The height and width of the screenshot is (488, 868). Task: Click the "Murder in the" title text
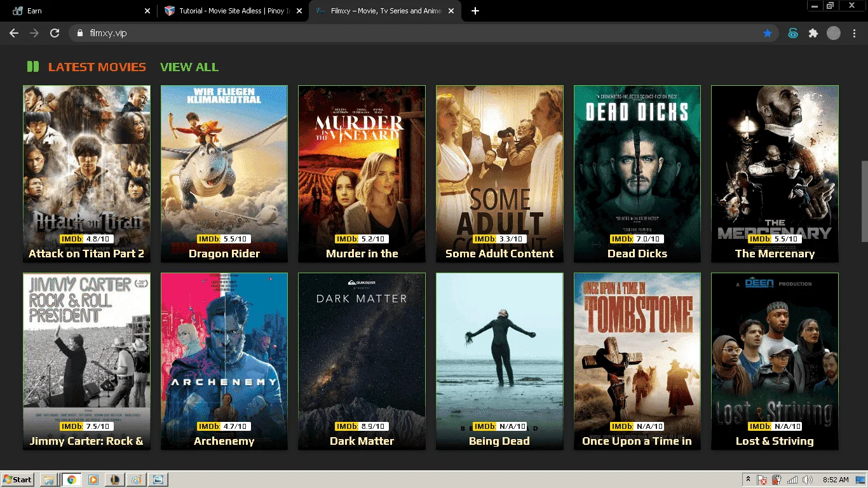pyautogui.click(x=362, y=254)
